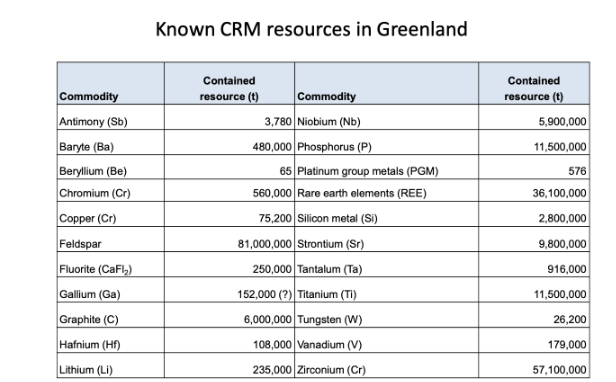This screenshot has width=616, height=382.
Task: Select the "Baryte (Ba)" cell
Action: [111, 142]
